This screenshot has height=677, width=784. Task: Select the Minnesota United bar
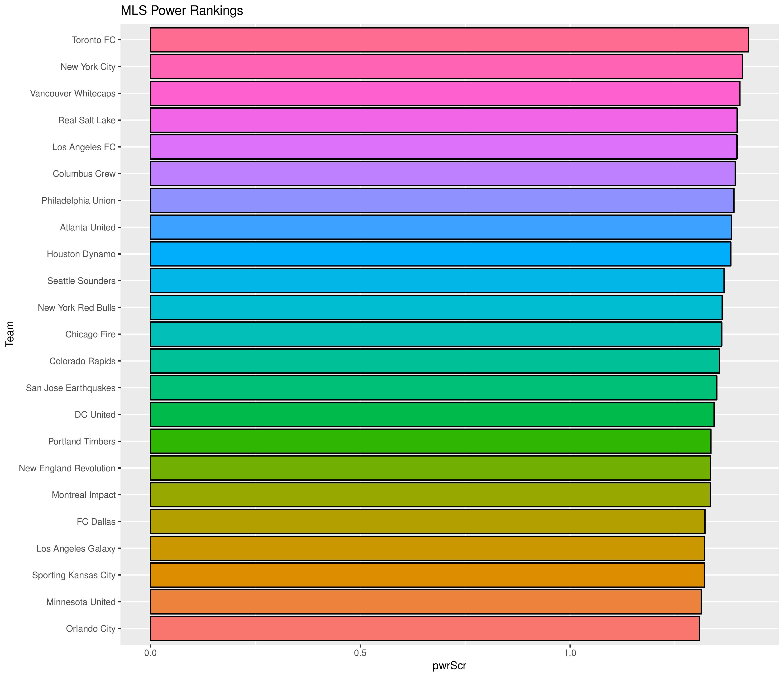pyautogui.click(x=426, y=602)
